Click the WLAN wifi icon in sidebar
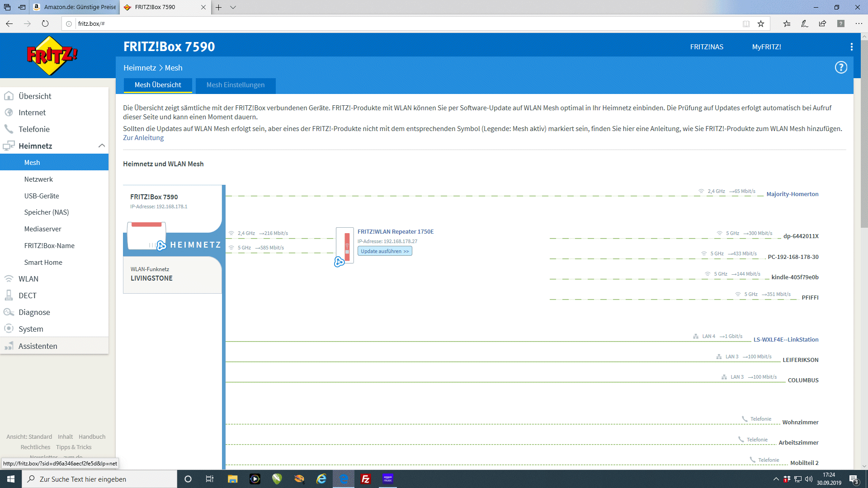 pos(9,279)
